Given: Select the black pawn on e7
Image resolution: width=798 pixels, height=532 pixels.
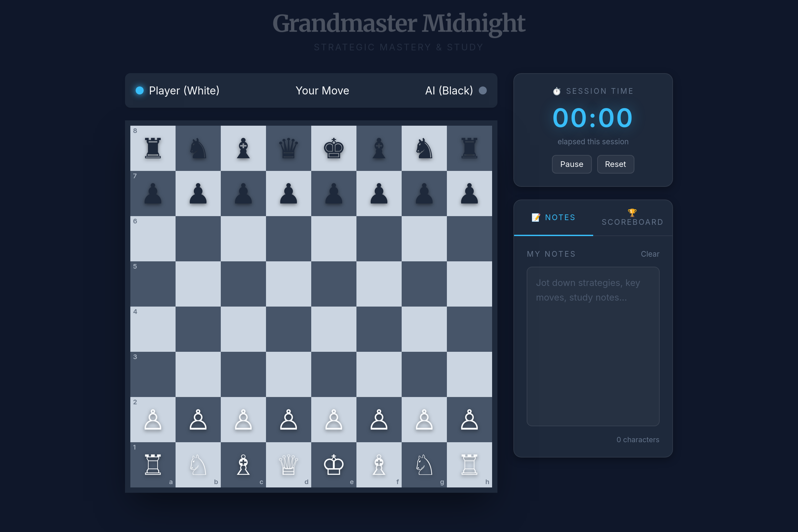Looking at the screenshot, I should click(334, 194).
